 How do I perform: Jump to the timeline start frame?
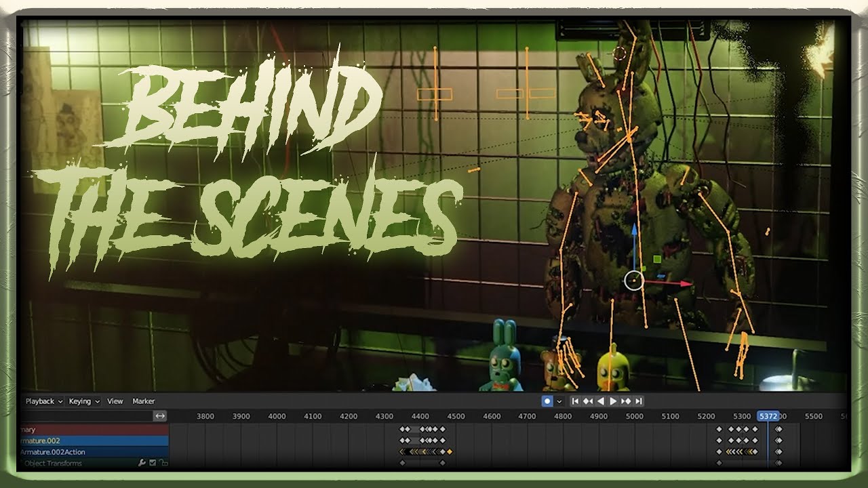[x=575, y=401]
